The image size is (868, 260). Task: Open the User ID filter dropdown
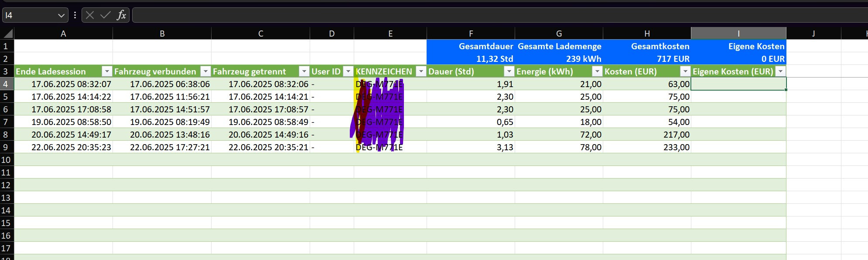coord(348,71)
